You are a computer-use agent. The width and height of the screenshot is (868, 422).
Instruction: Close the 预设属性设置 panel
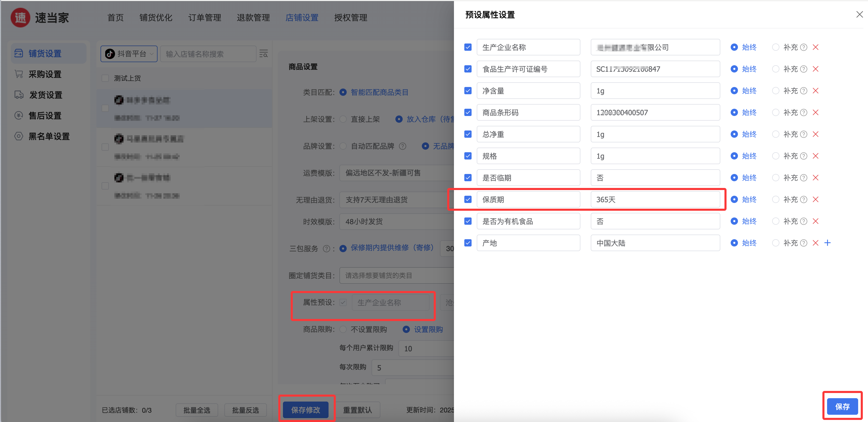tap(859, 14)
